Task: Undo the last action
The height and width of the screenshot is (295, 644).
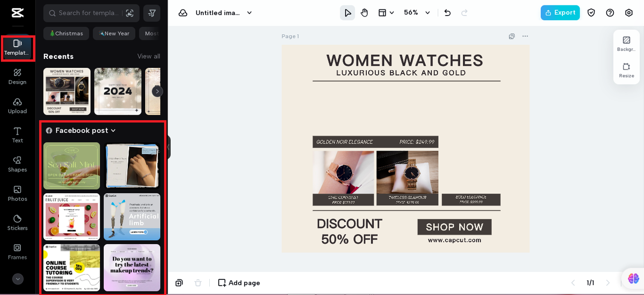Action: pos(447,13)
